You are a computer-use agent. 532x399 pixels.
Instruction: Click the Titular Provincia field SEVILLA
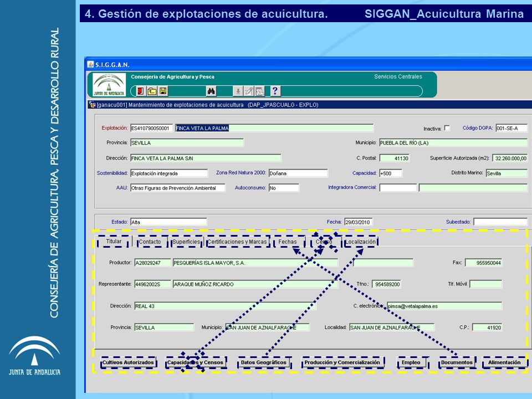point(164,328)
